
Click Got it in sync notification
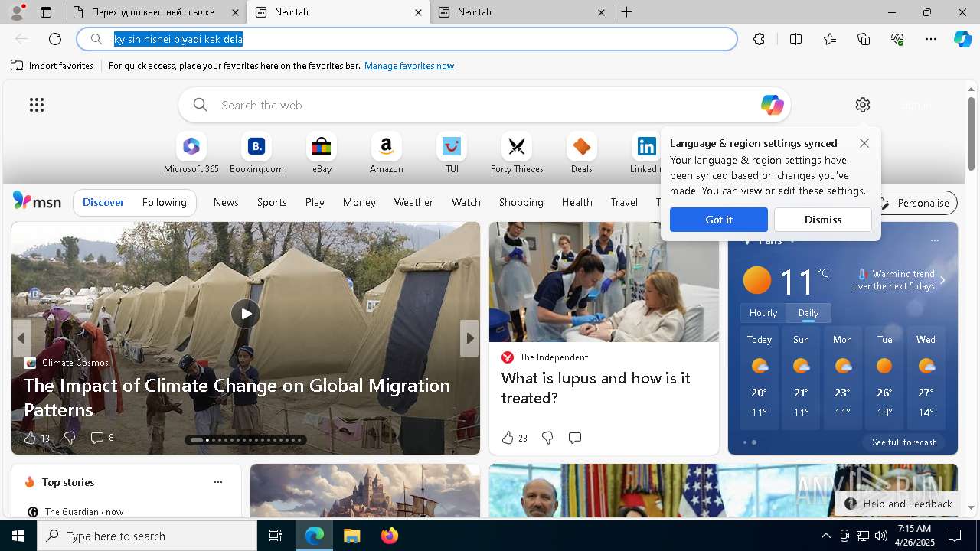point(718,220)
